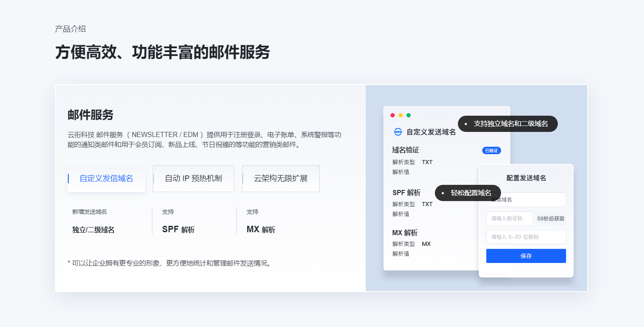This screenshot has width=644, height=327.
Task: Click the 独立/二级域名 feature text
Action: tap(93, 230)
